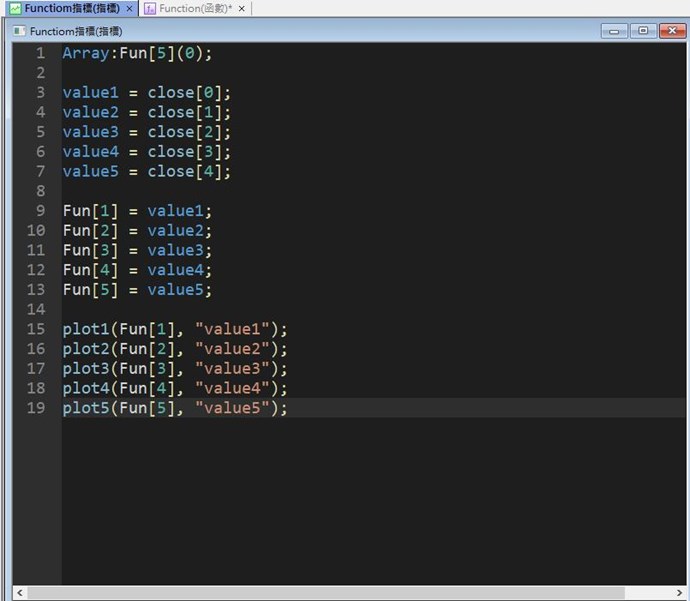Click the left arrow of horizontal scrollbar

pos(19,593)
